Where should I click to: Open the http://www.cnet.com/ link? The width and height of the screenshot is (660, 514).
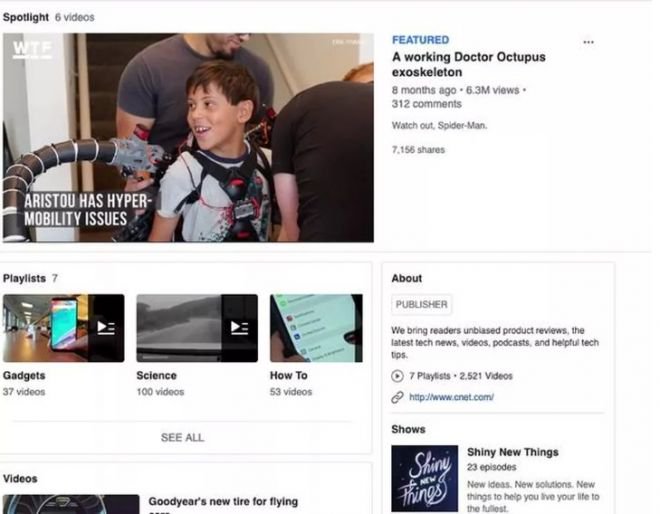[x=451, y=397]
